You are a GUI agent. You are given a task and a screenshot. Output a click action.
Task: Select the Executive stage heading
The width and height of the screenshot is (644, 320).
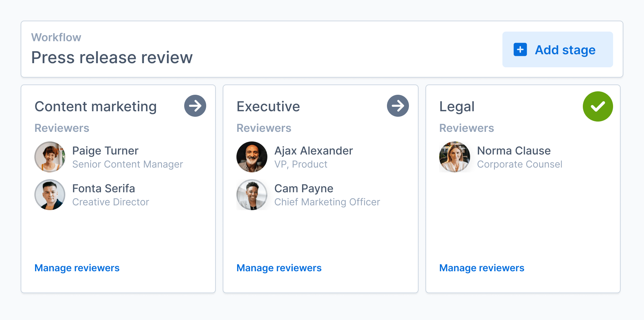point(268,106)
